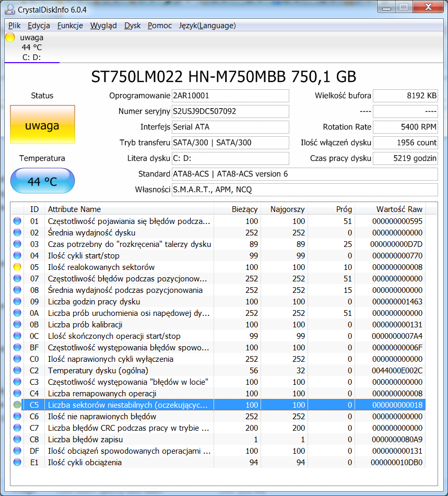Viewport: 448px width, 496px height.
Task: Click the Własności field S.M.A.R.T., APM, NCQ
Action: coord(305,190)
